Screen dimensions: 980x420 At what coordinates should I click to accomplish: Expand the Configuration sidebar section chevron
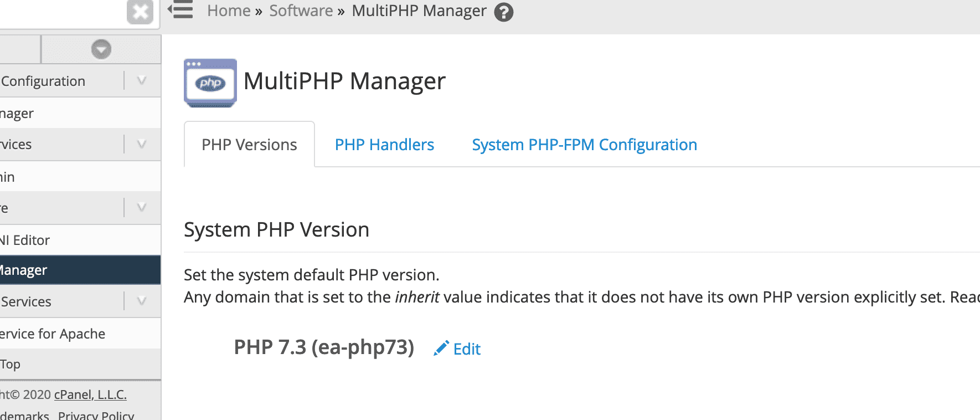pos(142,81)
